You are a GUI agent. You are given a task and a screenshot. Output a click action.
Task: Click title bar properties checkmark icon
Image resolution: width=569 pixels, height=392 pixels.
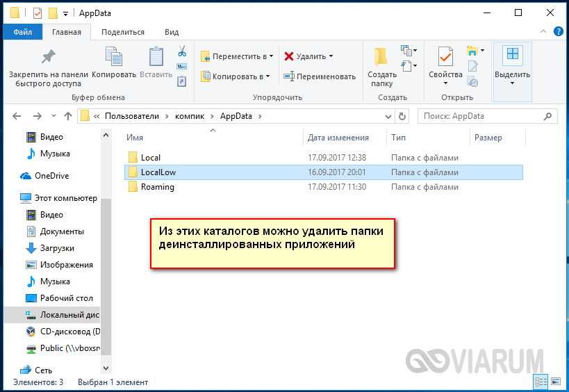click(38, 13)
